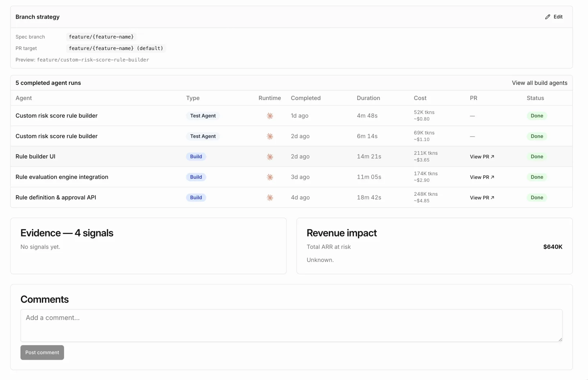Click the 174K tkns cost cell
The image size is (588, 380).
click(x=426, y=177)
